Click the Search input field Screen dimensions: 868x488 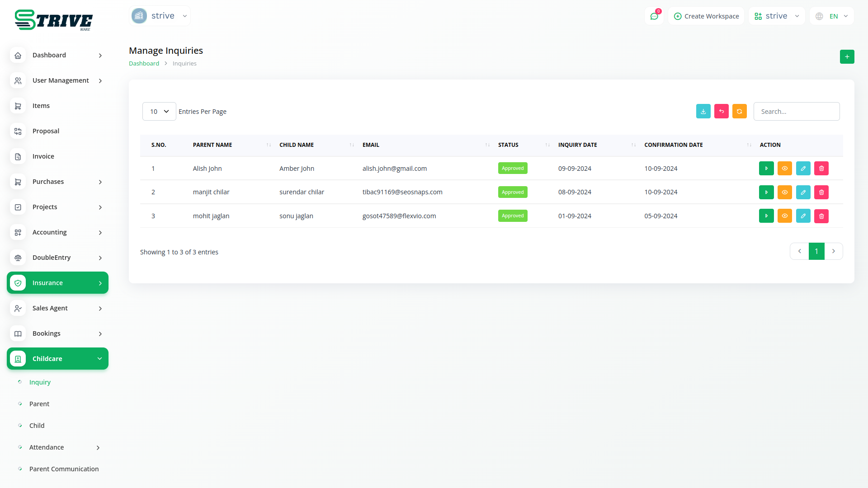click(x=796, y=112)
